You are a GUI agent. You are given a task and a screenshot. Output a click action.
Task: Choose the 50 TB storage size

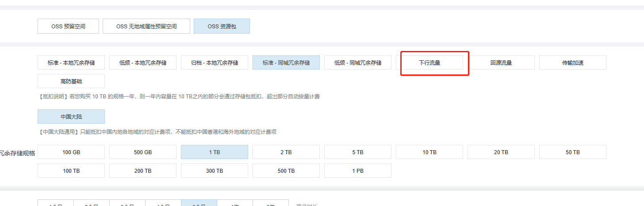[573, 152]
